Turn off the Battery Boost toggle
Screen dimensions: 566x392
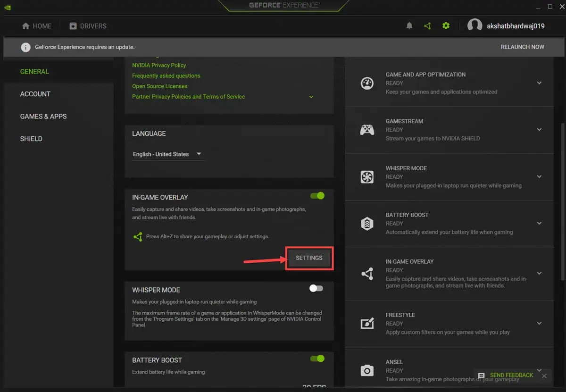point(317,359)
